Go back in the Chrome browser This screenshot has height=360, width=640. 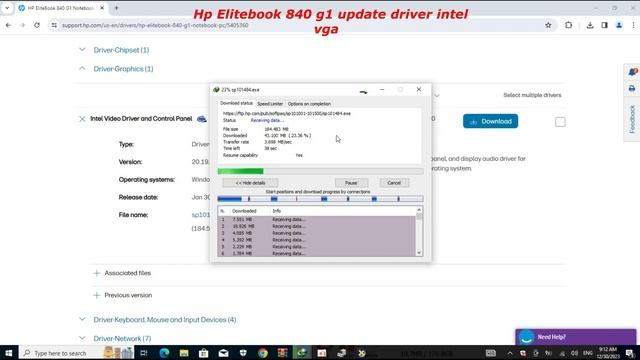8,25
